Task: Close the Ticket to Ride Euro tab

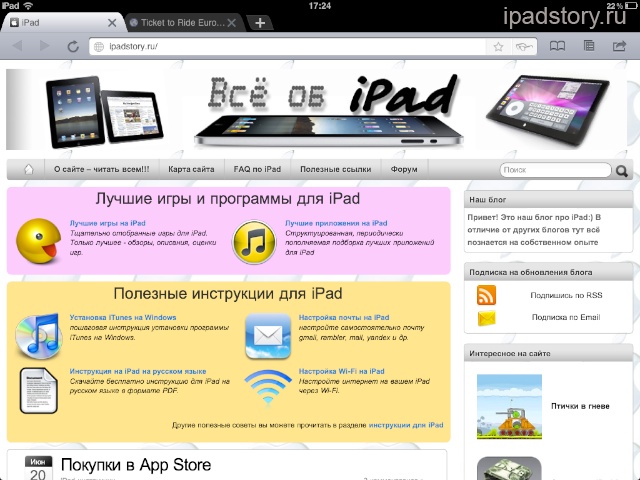Action: tap(232, 23)
